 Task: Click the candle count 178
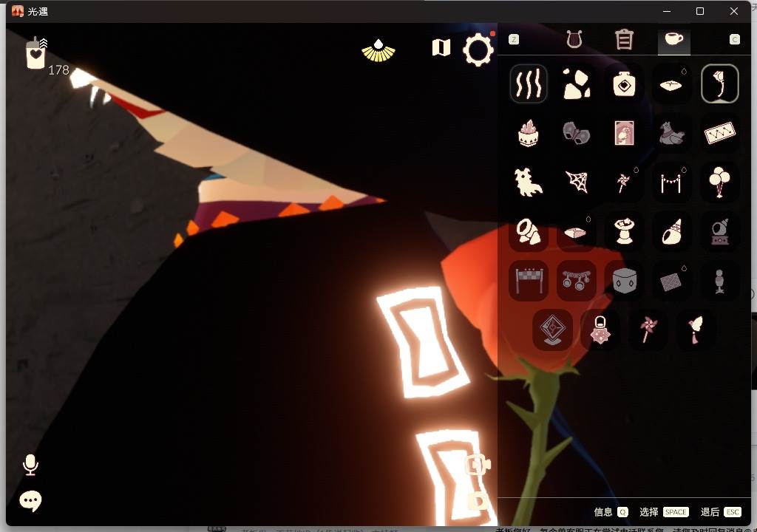click(59, 70)
